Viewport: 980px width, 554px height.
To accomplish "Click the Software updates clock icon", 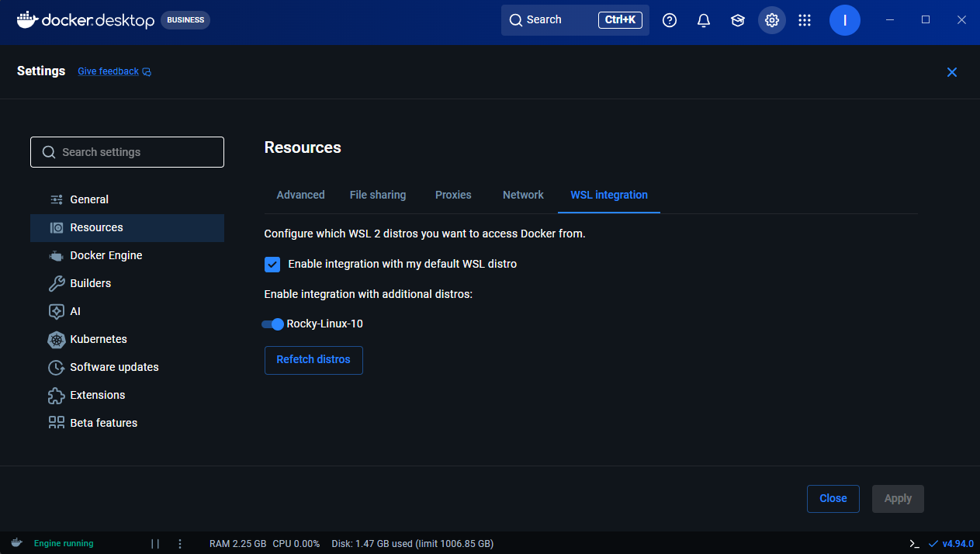I will coord(57,367).
